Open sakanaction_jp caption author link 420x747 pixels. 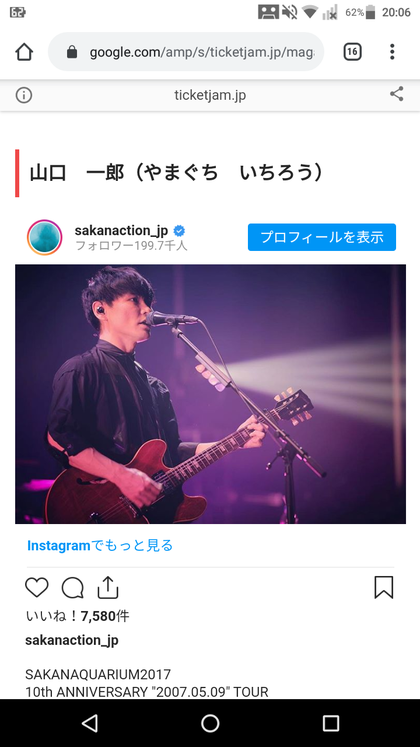click(x=72, y=640)
